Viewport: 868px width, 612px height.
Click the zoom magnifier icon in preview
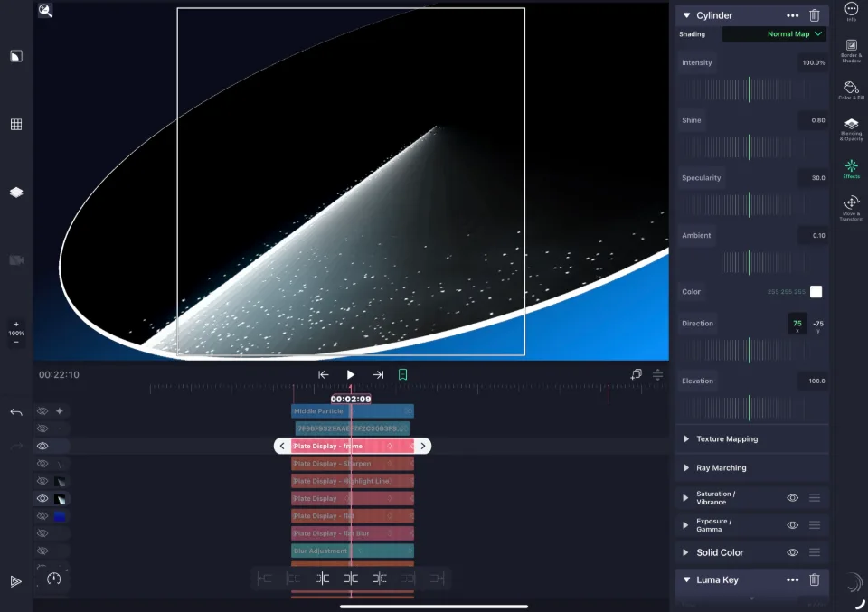(x=45, y=11)
